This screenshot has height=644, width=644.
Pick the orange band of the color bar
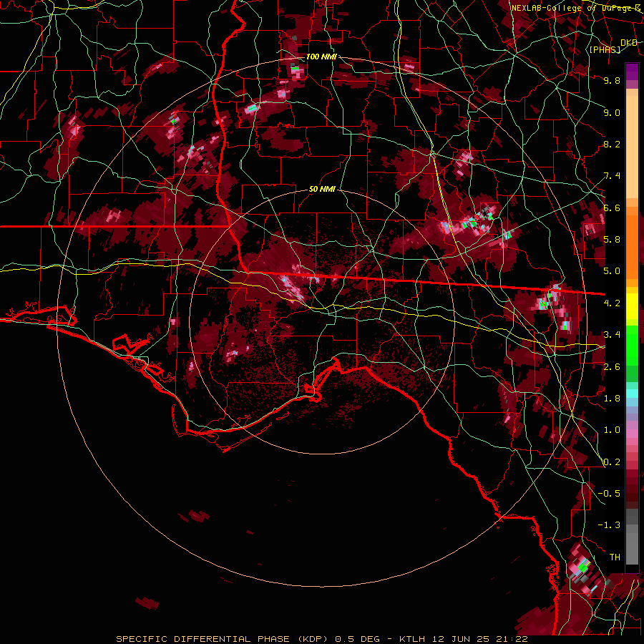click(632, 246)
